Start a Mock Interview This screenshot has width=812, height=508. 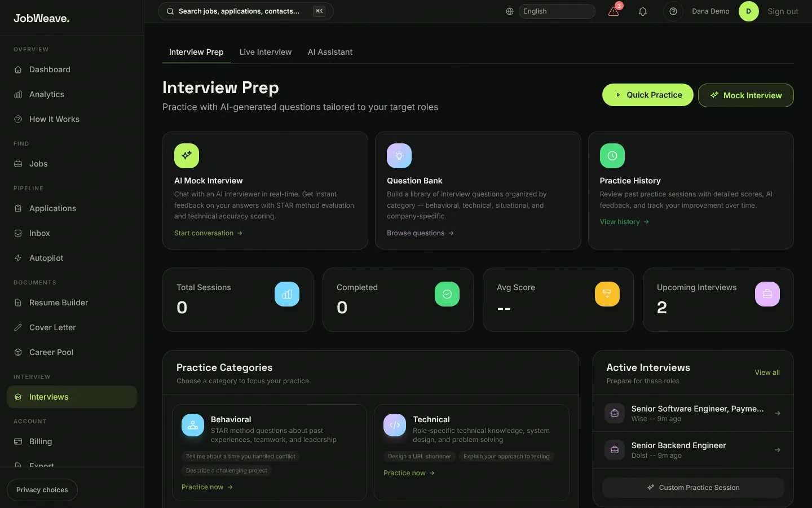coord(746,95)
